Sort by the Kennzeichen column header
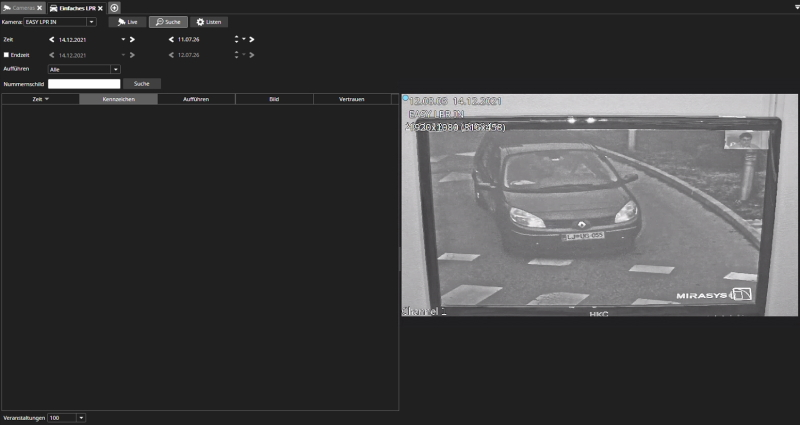The width and height of the screenshot is (800, 425). point(118,99)
